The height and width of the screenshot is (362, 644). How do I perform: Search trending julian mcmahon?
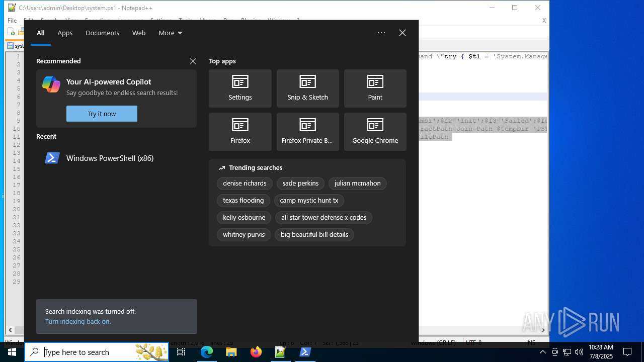pyautogui.click(x=358, y=184)
